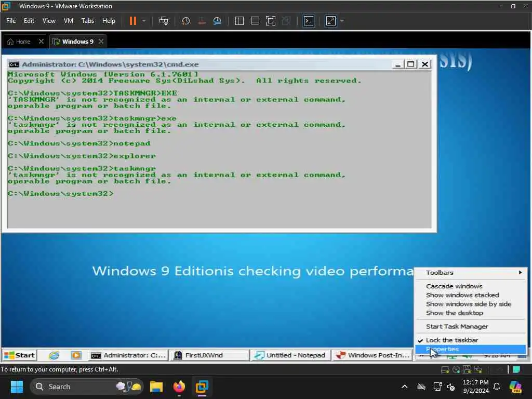Image resolution: width=532 pixels, height=399 pixels.
Task: Open the VMware message log icon
Action: [x=516, y=369]
